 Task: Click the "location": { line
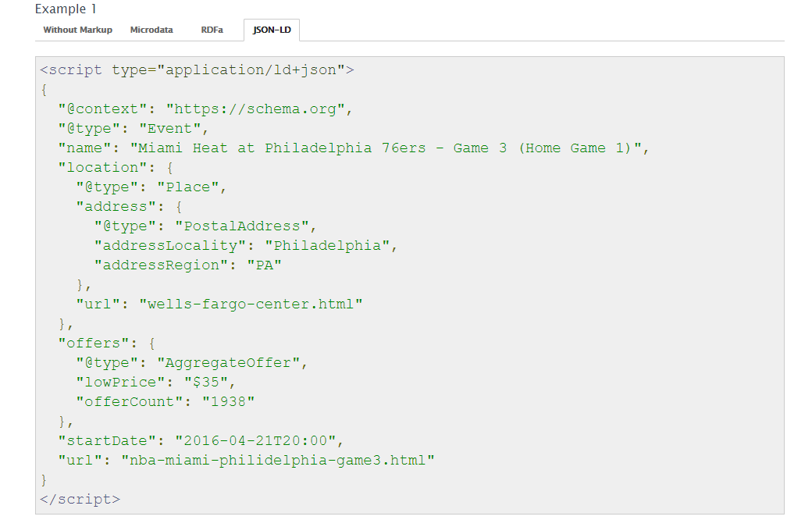point(116,168)
